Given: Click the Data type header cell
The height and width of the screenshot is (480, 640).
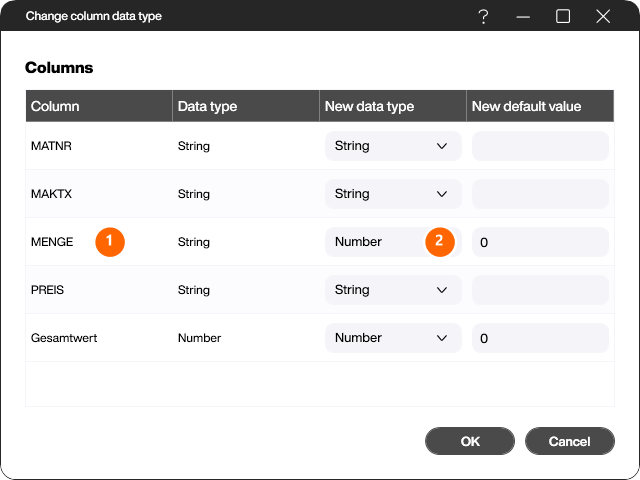Looking at the screenshot, I should 246,106.
